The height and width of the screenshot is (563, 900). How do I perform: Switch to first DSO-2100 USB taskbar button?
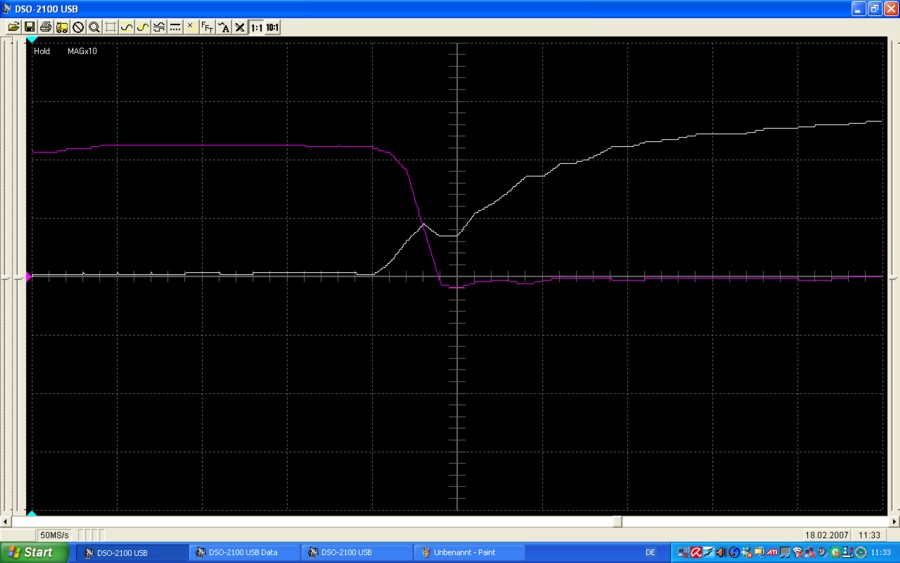point(131,553)
